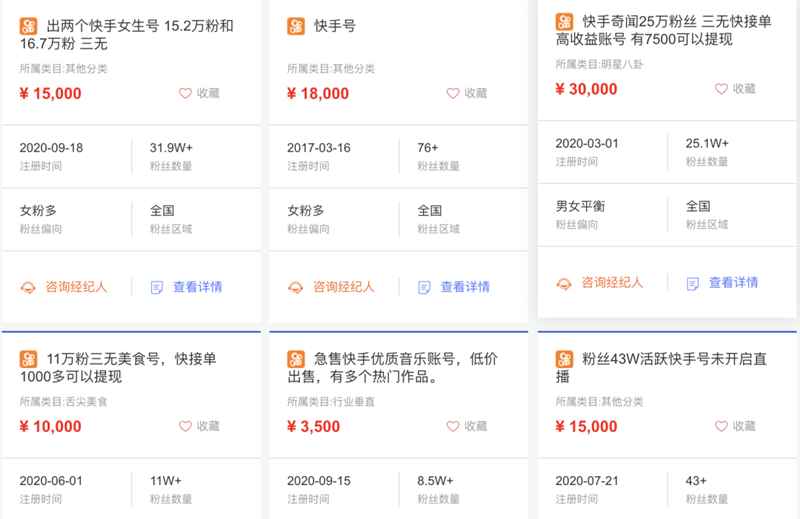Favorite the ¥10,000 美食号 listing
The image size is (800, 519).
coord(199,425)
